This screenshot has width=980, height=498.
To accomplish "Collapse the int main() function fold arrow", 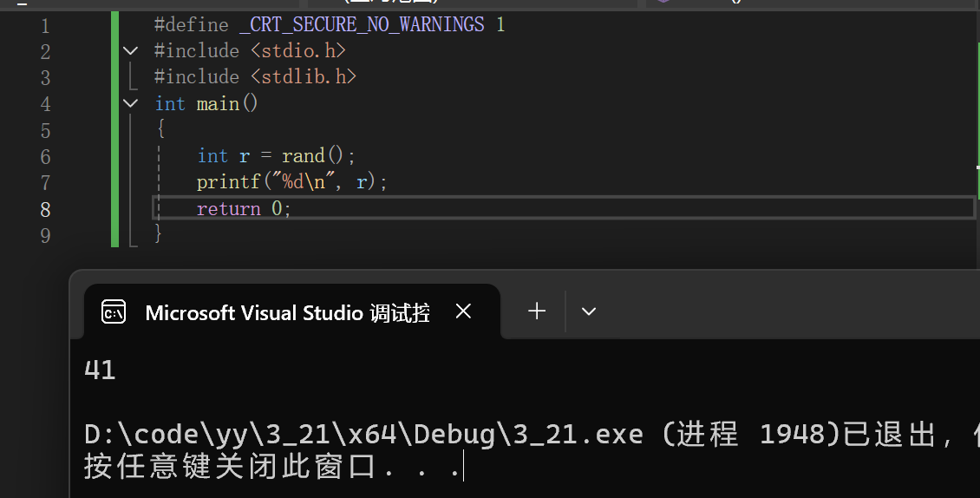I will (x=131, y=103).
